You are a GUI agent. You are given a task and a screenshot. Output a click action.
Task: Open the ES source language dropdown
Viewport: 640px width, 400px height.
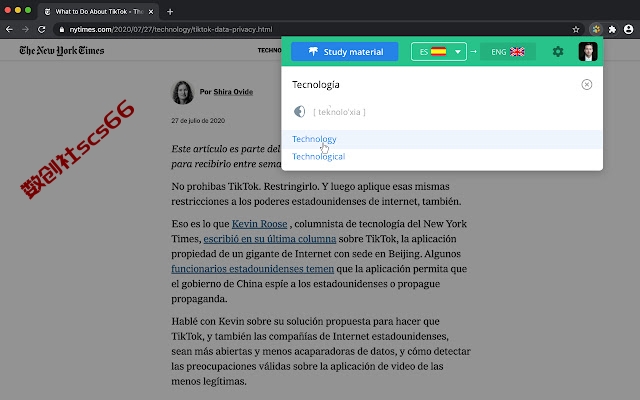(439, 52)
